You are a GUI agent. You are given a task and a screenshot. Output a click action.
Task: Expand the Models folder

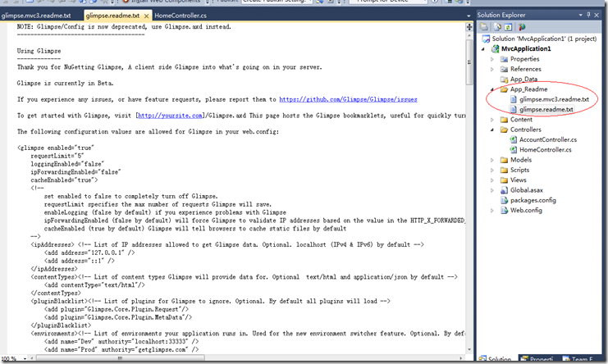click(492, 159)
